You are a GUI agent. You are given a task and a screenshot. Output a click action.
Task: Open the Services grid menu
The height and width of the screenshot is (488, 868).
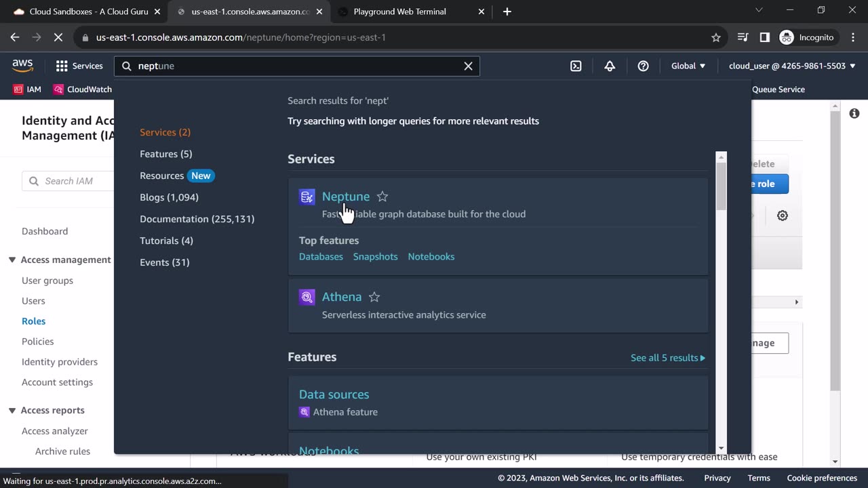pyautogui.click(x=79, y=66)
